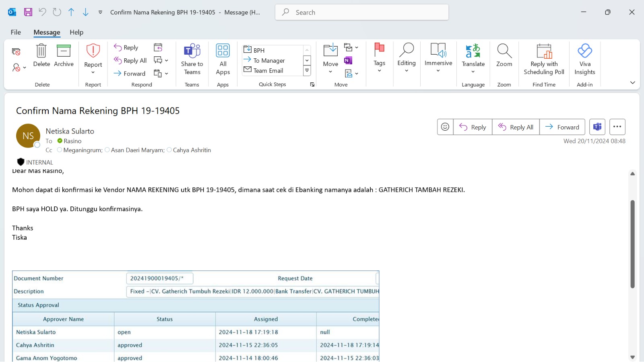The image size is (644, 362).
Task: Expand the Quick Steps gallery list
Action: point(307,71)
